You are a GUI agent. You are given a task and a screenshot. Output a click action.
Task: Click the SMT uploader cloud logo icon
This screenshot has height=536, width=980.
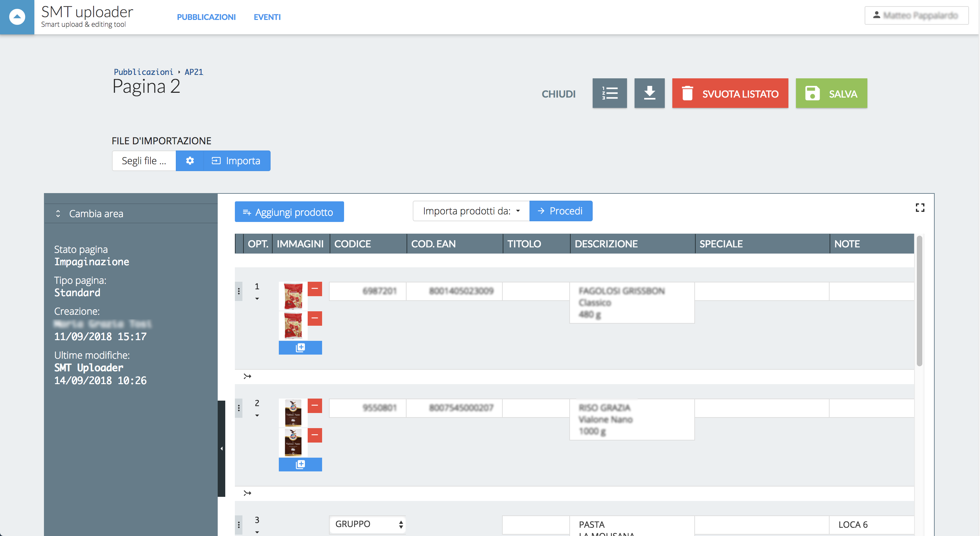[x=17, y=17]
